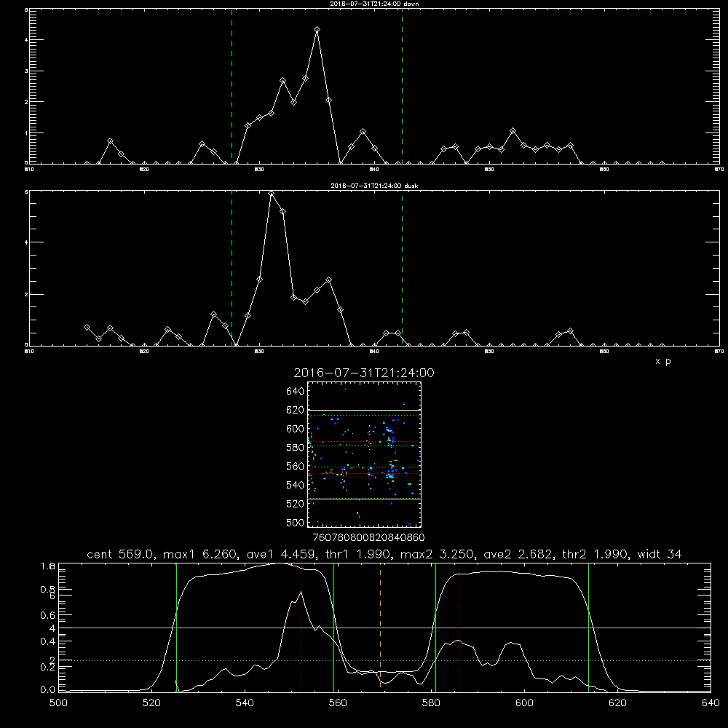Click the 0.2 y-axis label of bottom plot
The width and height of the screenshot is (728, 728).
(47, 667)
